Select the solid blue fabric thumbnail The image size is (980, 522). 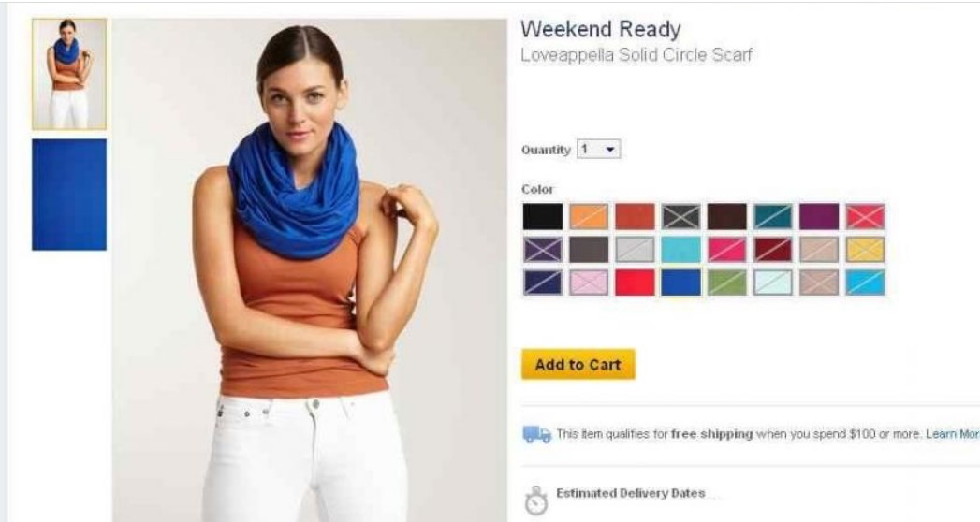coord(69,195)
